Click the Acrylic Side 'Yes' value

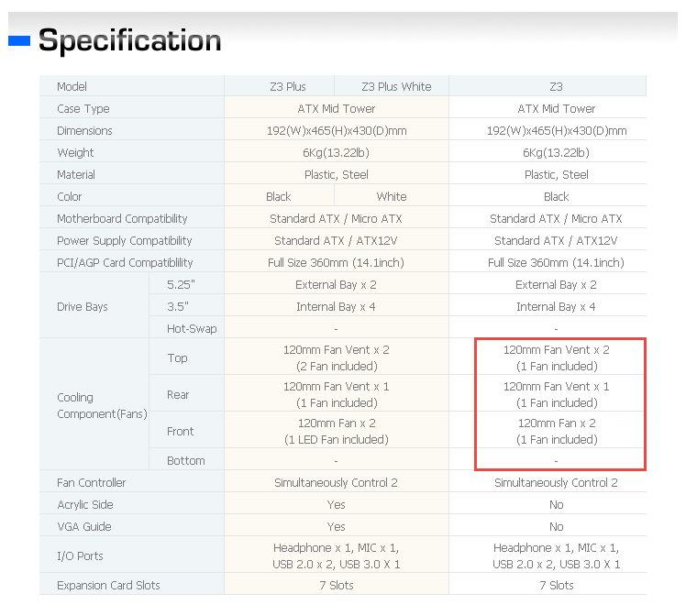point(336,504)
